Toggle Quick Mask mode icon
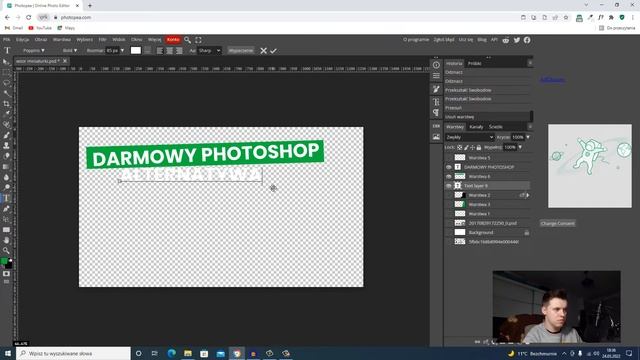Screen dimensions: 640x360 point(6,273)
